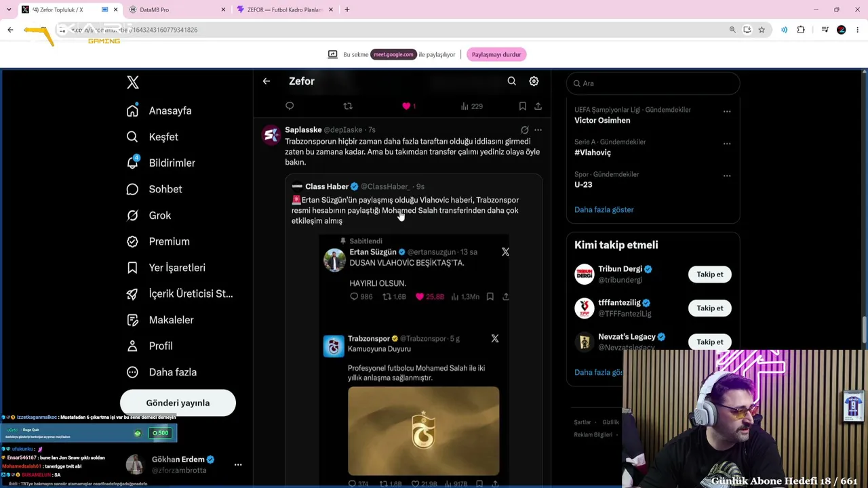The width and height of the screenshot is (868, 488).
Task: Open the Chrome three-dot menu
Action: click(858, 30)
